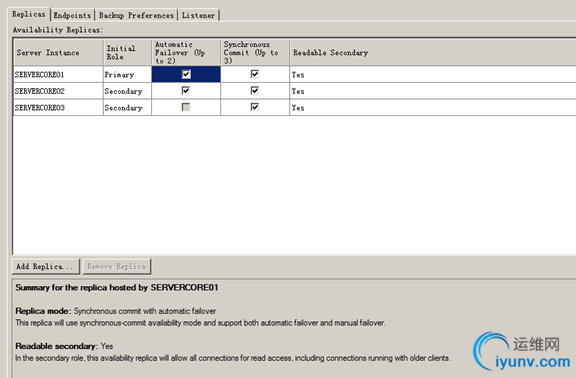
Task: Click the Initial Role column header
Action: click(x=127, y=53)
